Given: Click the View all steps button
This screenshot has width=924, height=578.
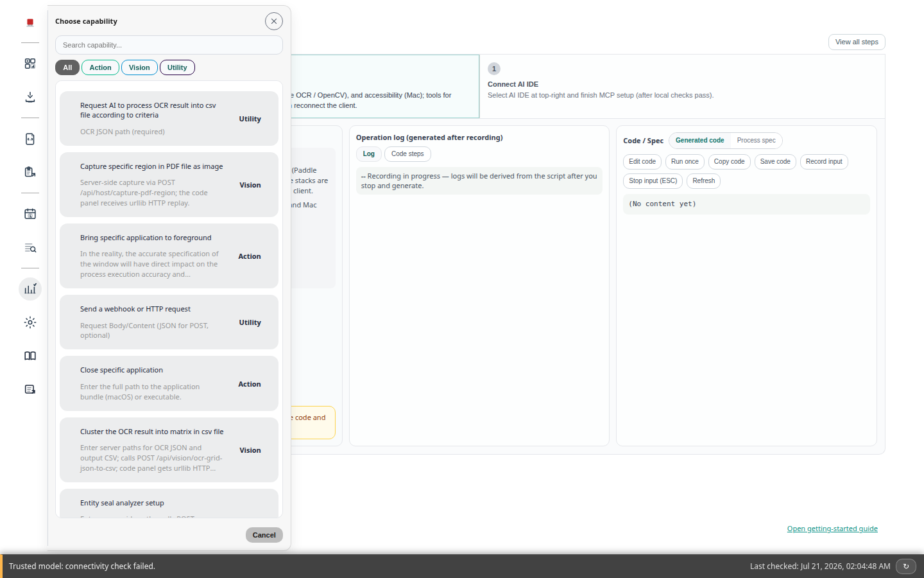Looking at the screenshot, I should [857, 42].
